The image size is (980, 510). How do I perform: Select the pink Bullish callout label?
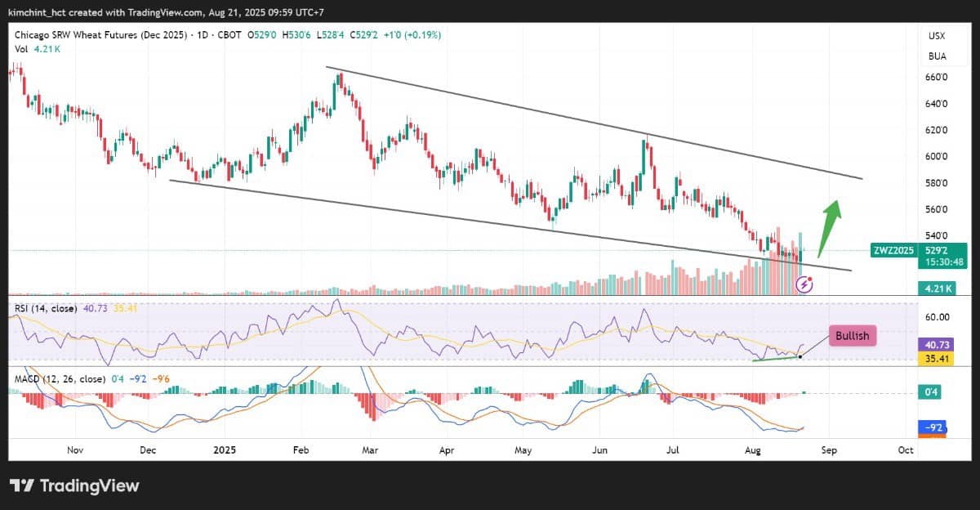coord(854,336)
